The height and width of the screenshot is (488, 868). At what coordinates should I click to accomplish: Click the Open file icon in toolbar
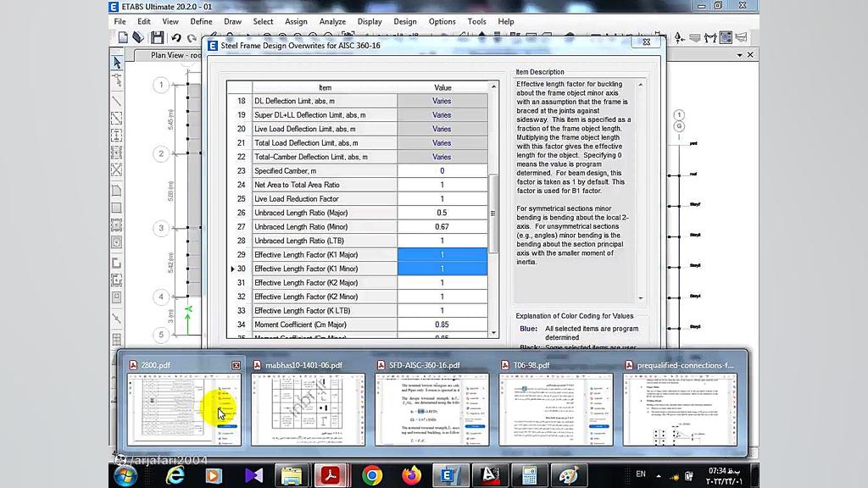(x=138, y=37)
